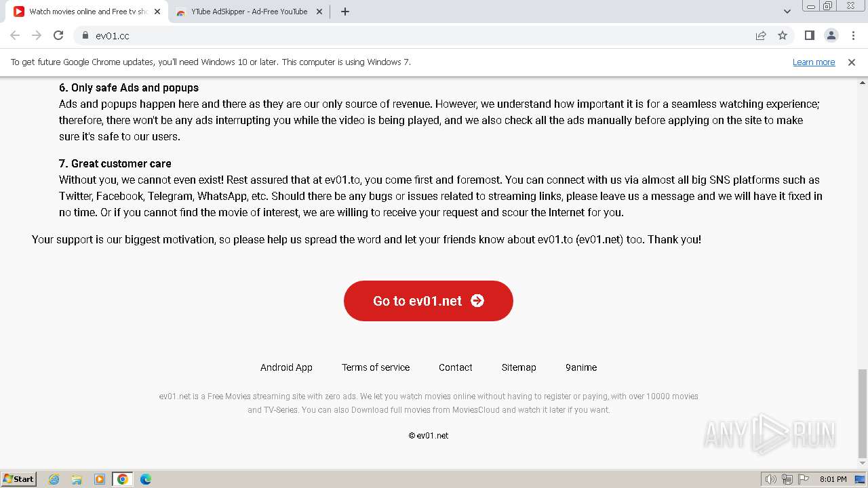
Task: Launch Internet Explorer from the taskbar
Action: click(54, 479)
